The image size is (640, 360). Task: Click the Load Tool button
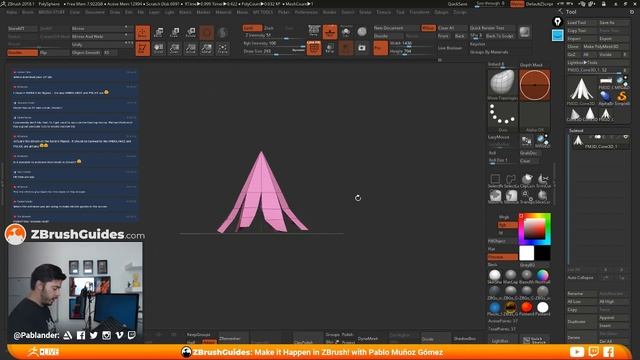tap(582, 22)
